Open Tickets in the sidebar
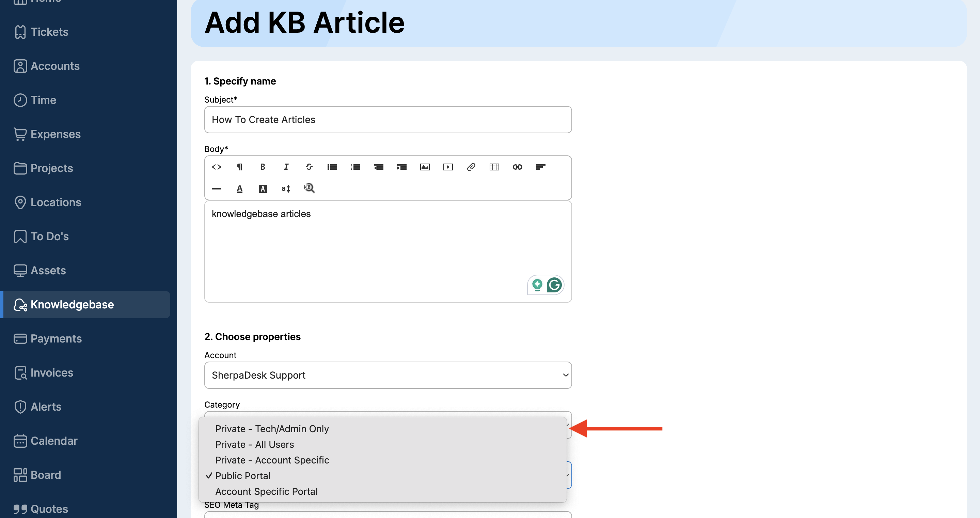This screenshot has width=980, height=518. point(49,32)
